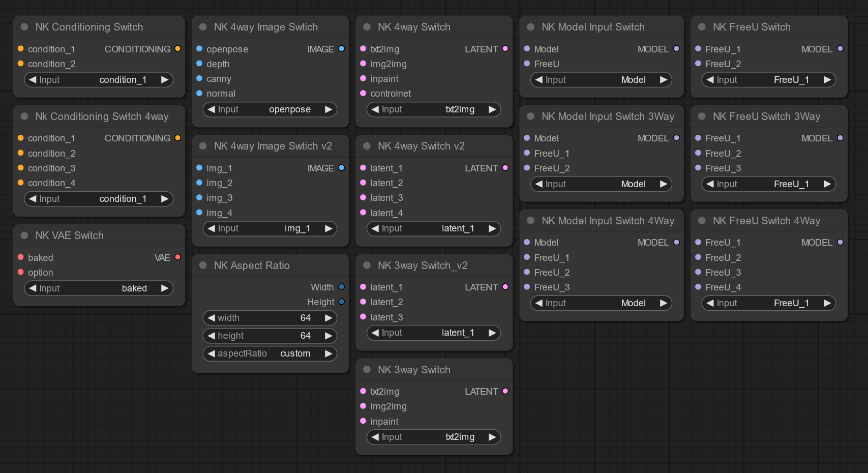Click next arrow of aspectRatio widget
868x473 pixels.
click(328, 353)
